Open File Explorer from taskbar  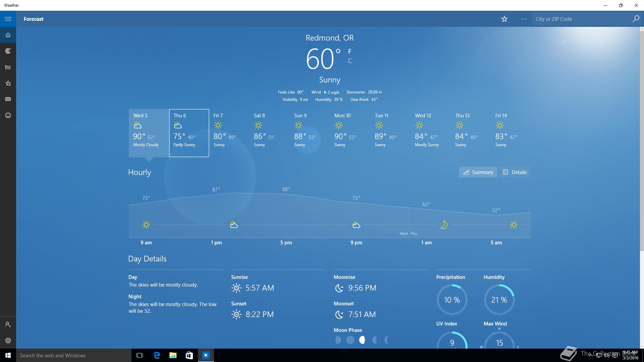point(173,355)
